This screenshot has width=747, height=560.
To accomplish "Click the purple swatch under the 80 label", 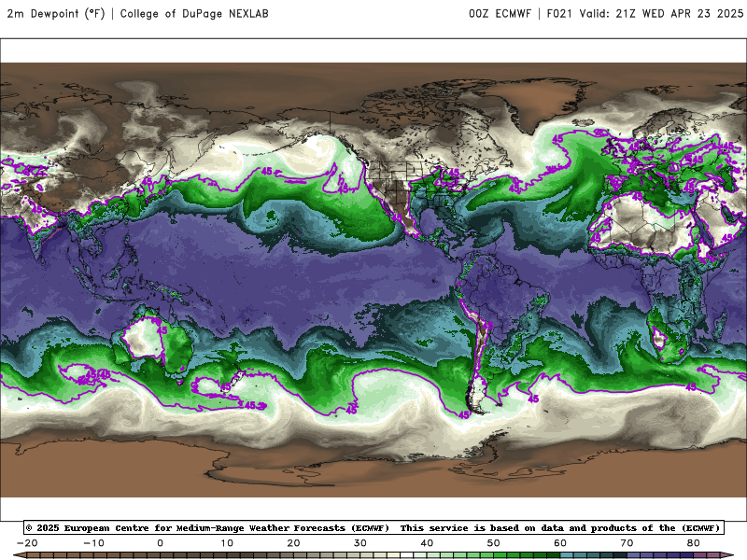I will 699,555.
